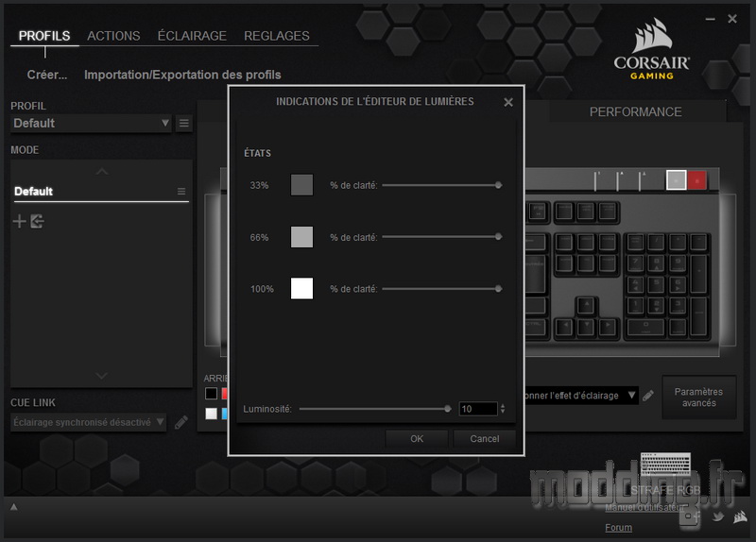Screen dimensions: 756x542
Task: Open the ÉCLAIRAGE tab
Action: click(x=192, y=36)
